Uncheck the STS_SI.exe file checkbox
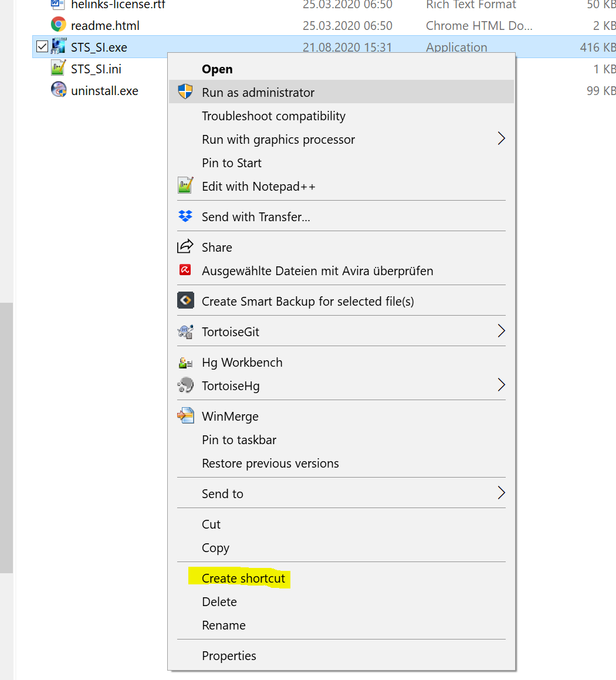The width and height of the screenshot is (616, 680). [42, 47]
